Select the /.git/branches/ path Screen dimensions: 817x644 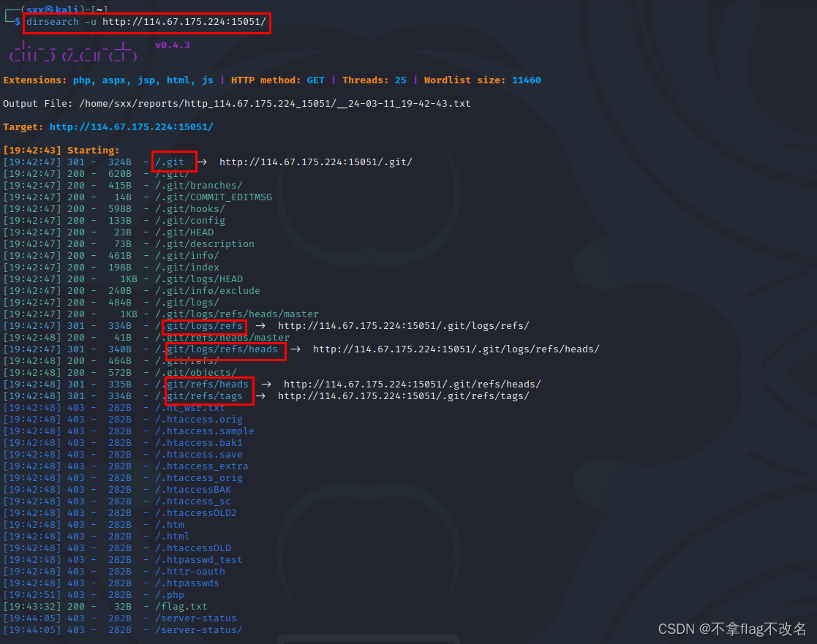click(x=198, y=186)
